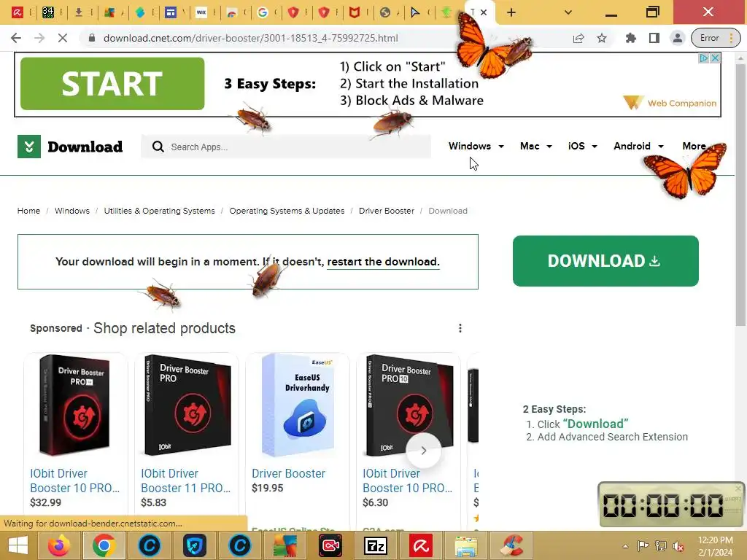The height and width of the screenshot is (560, 747).
Task: Expand the Android menu
Action: point(638,146)
